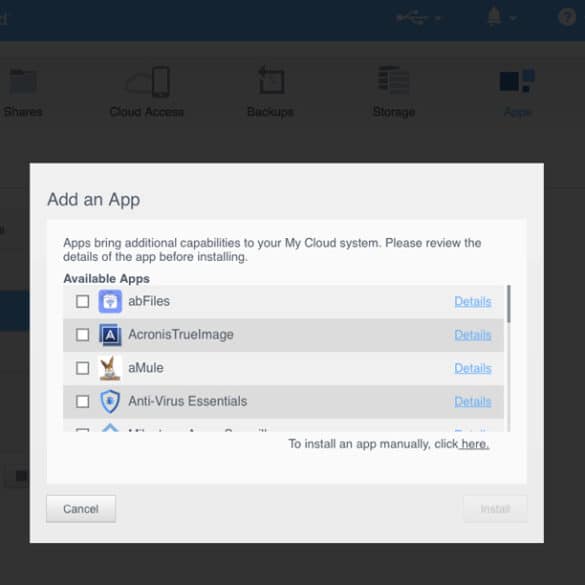Open the USB devices dropdown in header
585x585 pixels.
[418, 18]
